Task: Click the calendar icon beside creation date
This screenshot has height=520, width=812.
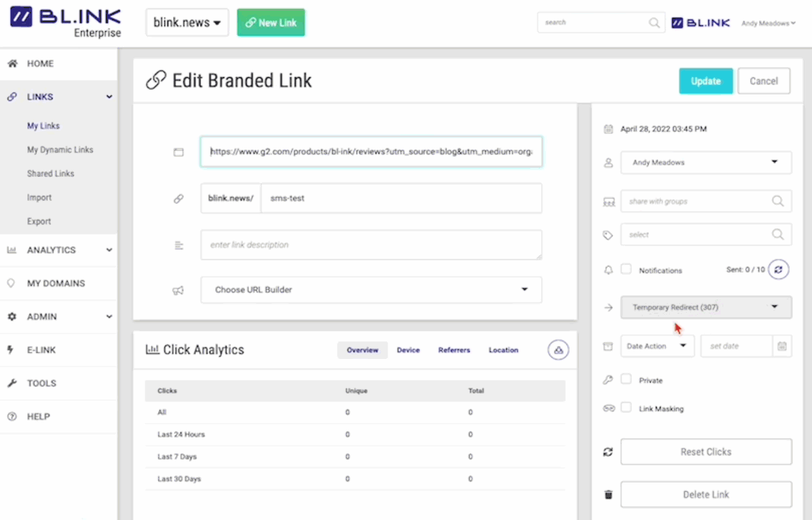Action: coord(608,129)
